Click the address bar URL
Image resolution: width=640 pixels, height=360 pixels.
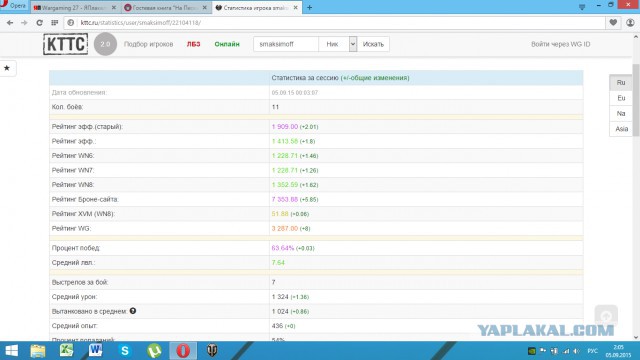(x=140, y=23)
